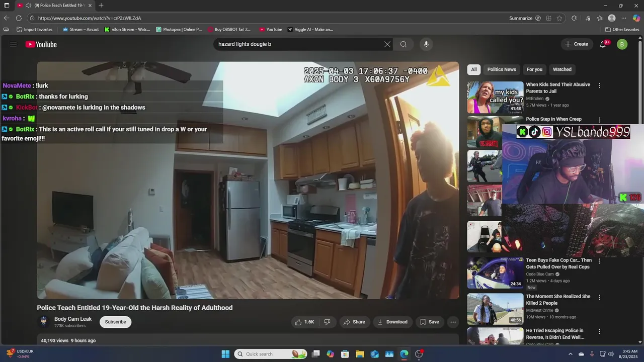Open the Stream – Aircast bookmark
The image size is (644, 362).
point(80,29)
